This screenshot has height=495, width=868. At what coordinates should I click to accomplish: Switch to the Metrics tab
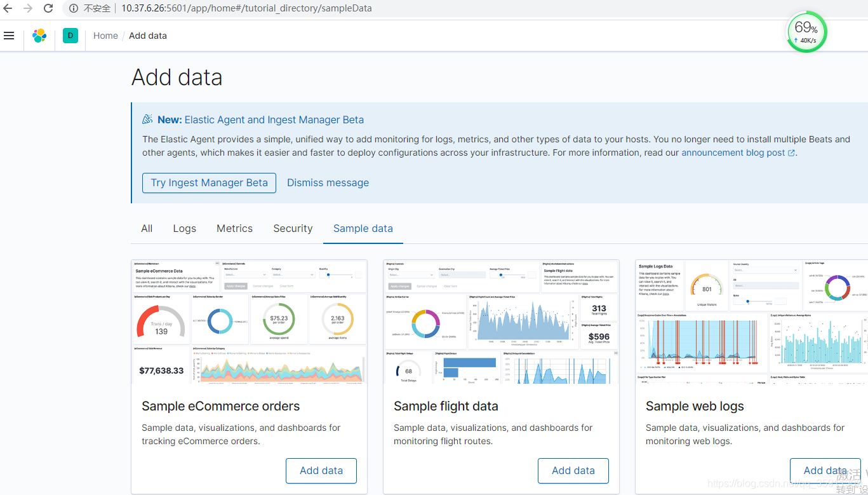(234, 228)
